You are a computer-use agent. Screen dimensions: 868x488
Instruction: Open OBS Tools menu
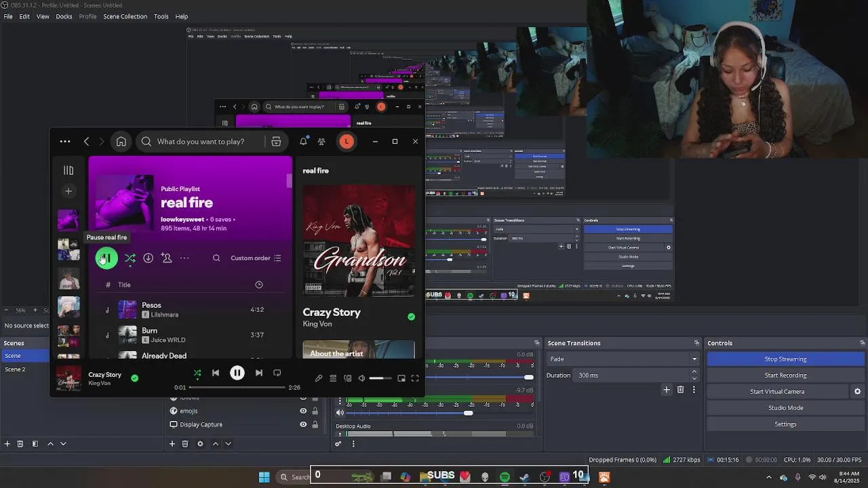(161, 16)
